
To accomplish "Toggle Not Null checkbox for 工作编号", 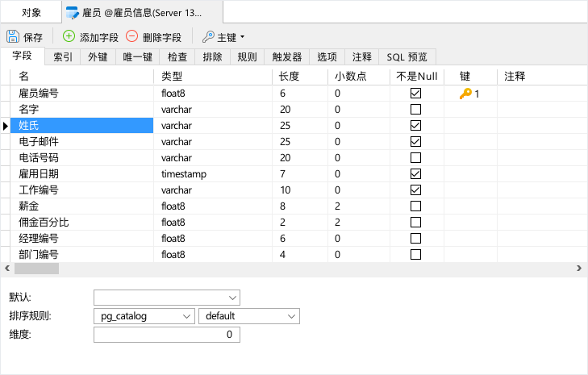I will (x=415, y=190).
